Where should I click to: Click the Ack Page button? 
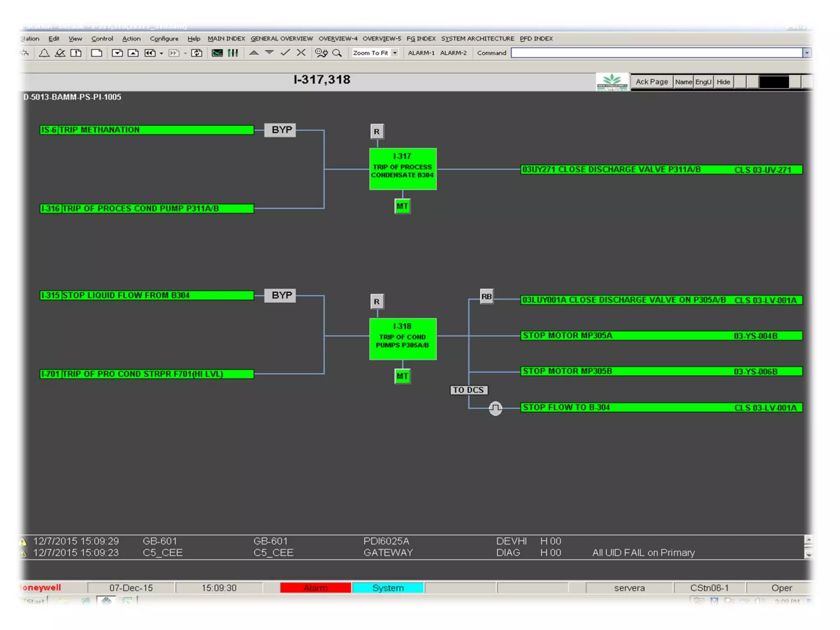[651, 82]
